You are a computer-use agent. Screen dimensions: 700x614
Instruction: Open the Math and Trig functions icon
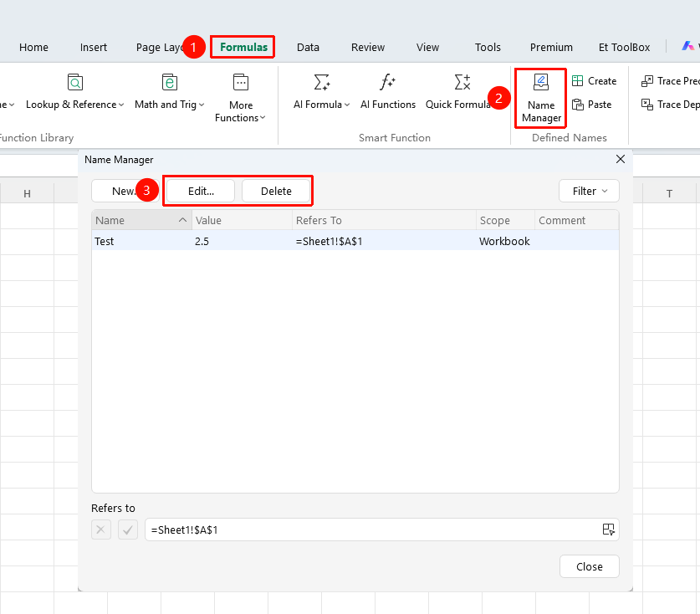[x=169, y=83]
